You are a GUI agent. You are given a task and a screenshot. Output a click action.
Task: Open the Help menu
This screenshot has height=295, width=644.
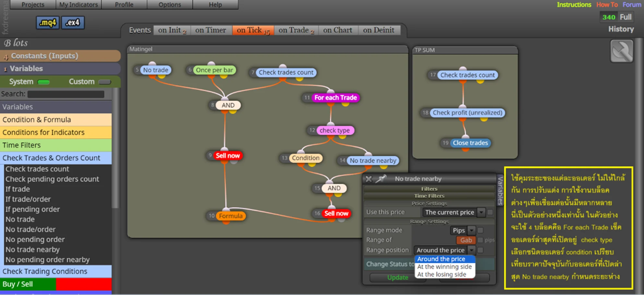tap(215, 5)
